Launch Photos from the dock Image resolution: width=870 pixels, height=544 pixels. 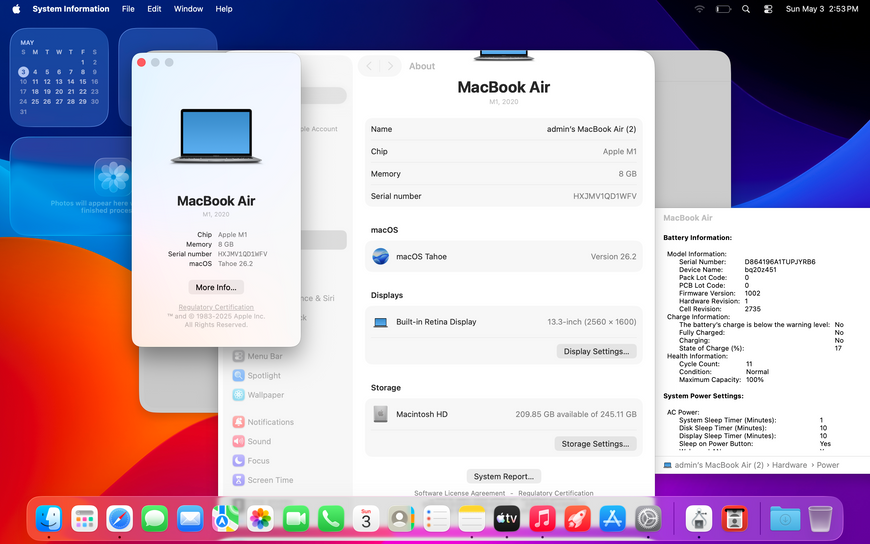tap(260, 519)
